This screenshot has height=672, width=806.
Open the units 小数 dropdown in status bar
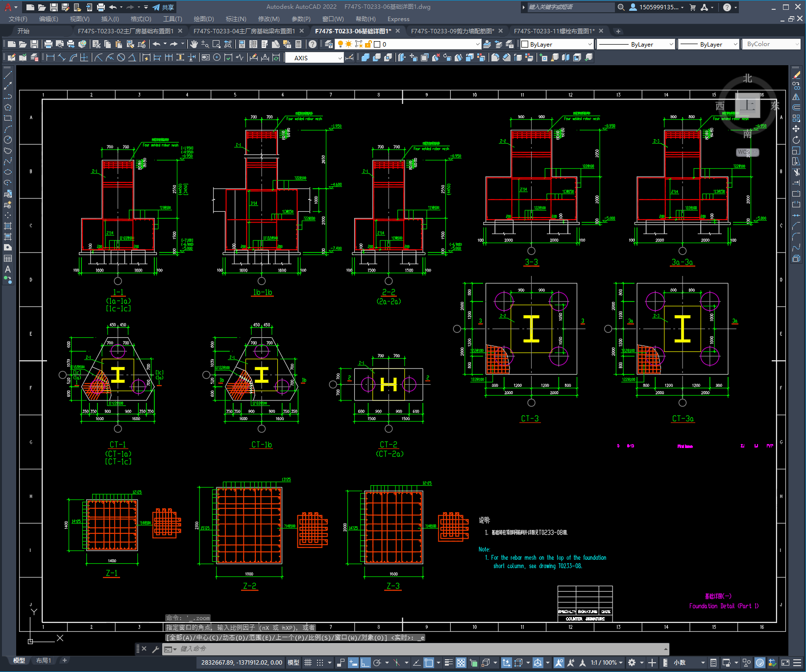click(689, 663)
